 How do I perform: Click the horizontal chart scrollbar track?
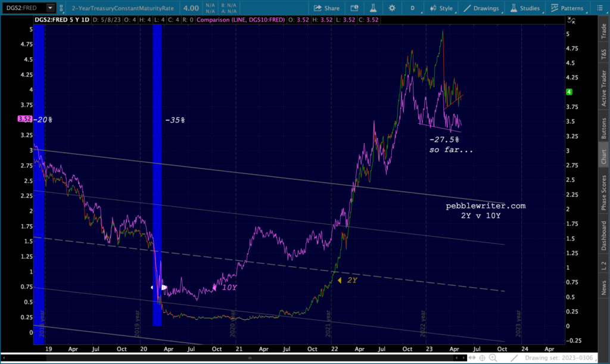pos(250,358)
